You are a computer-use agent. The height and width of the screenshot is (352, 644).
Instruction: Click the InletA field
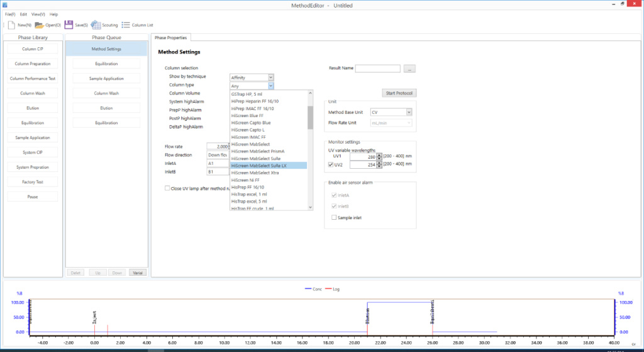(x=218, y=163)
